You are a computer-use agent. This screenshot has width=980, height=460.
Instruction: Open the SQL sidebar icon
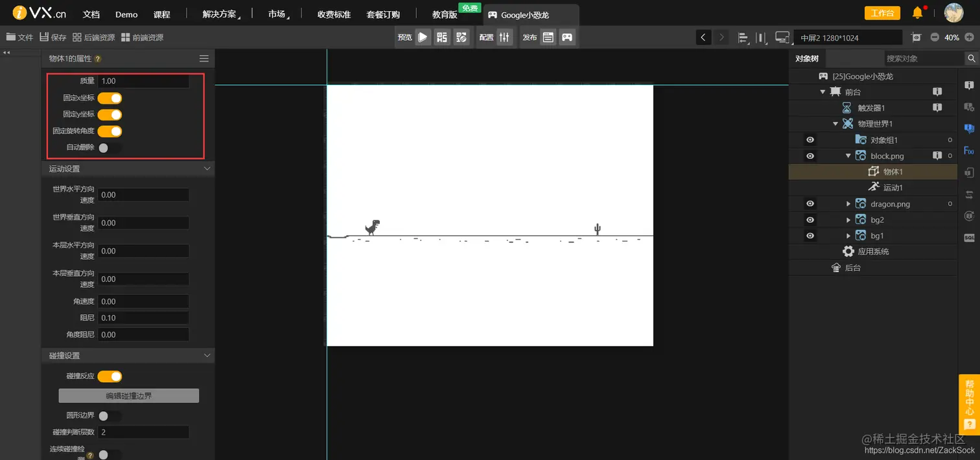point(969,237)
